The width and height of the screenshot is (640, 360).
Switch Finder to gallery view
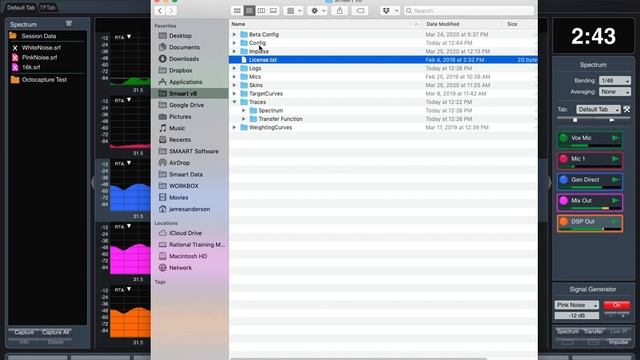(273, 11)
